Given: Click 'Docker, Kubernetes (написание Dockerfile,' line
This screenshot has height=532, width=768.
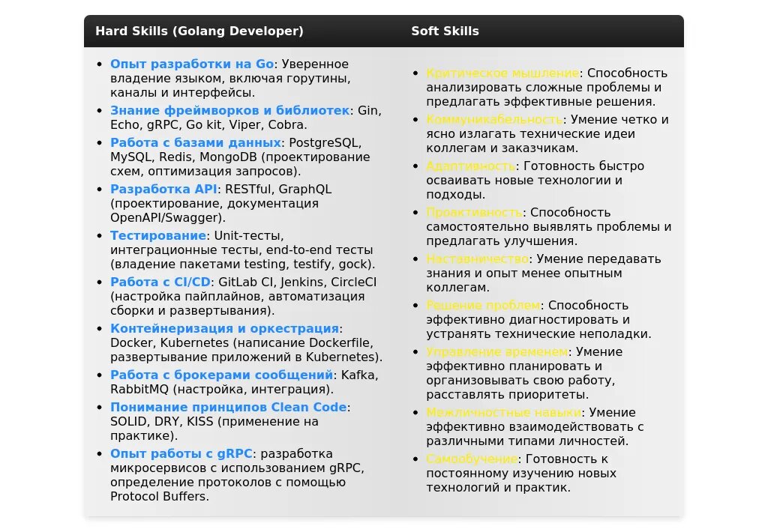Looking at the screenshot, I should 241,343.
